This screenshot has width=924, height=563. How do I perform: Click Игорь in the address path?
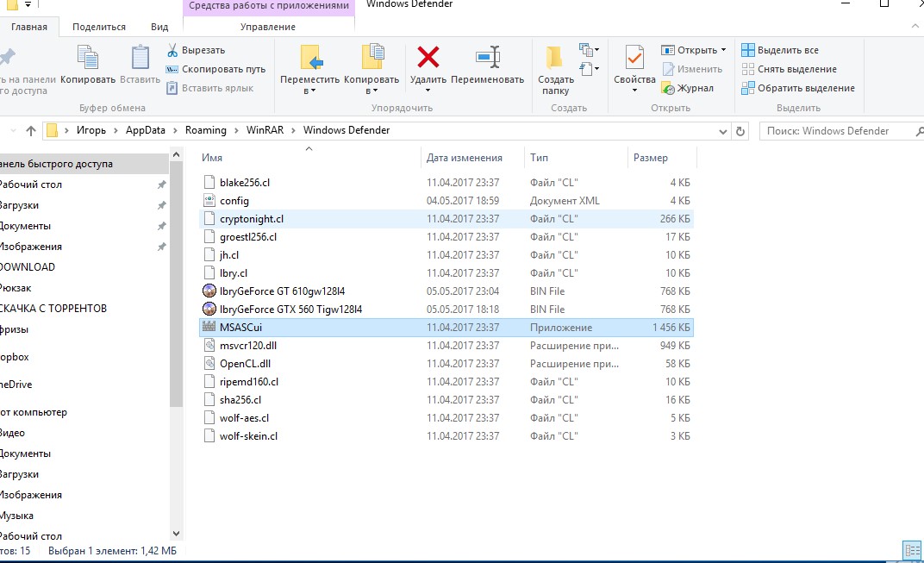point(91,130)
